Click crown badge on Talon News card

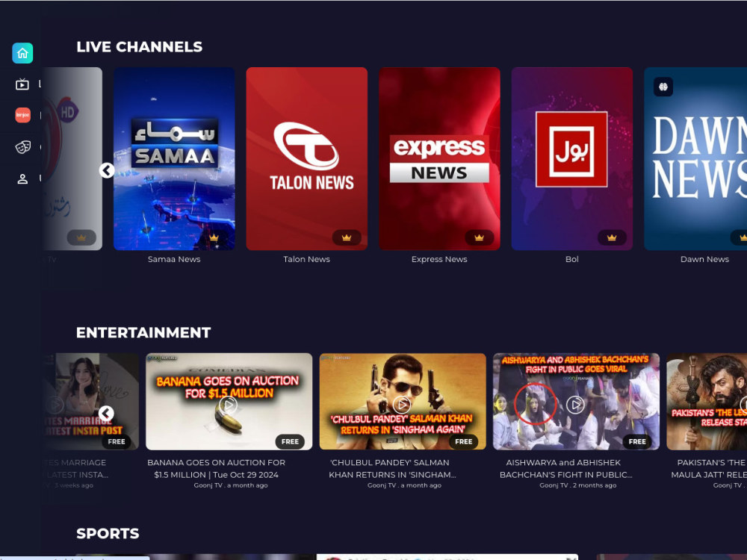347,237
